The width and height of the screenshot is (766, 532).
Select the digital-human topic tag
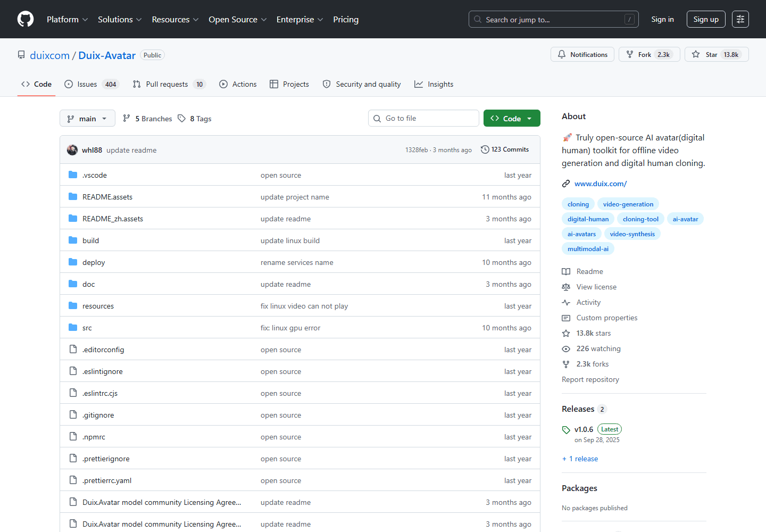click(x=588, y=219)
